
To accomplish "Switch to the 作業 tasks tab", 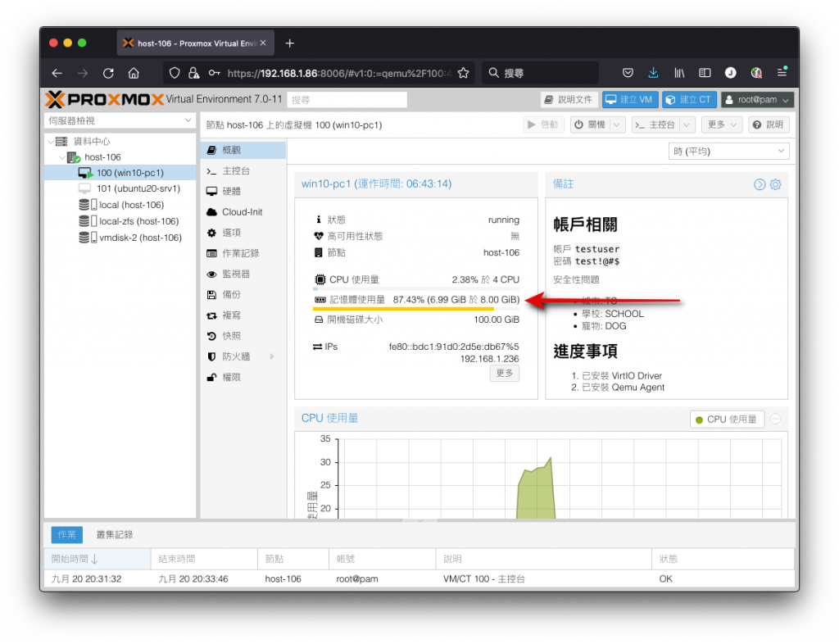I will point(67,534).
